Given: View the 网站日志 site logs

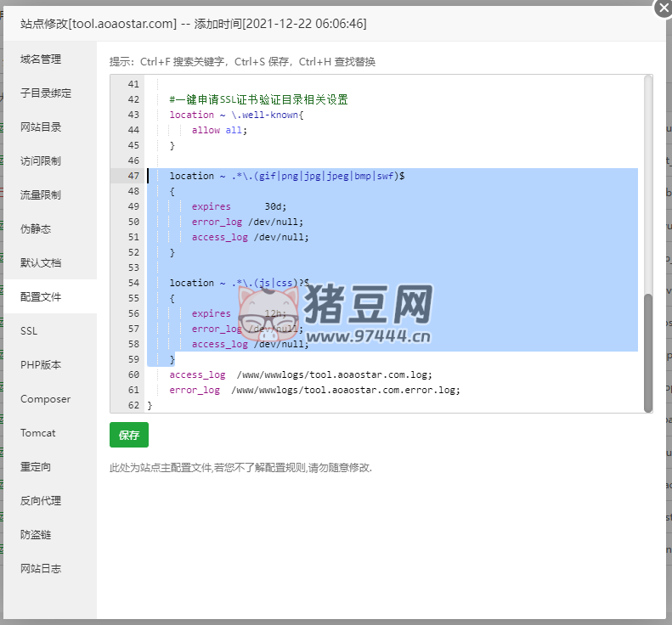Looking at the screenshot, I should 41,569.
